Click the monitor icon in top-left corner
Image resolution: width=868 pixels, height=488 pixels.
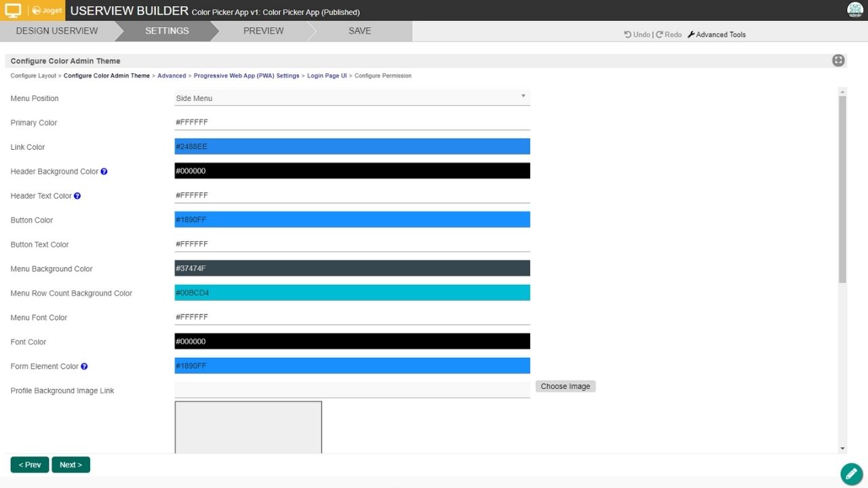pos(14,10)
